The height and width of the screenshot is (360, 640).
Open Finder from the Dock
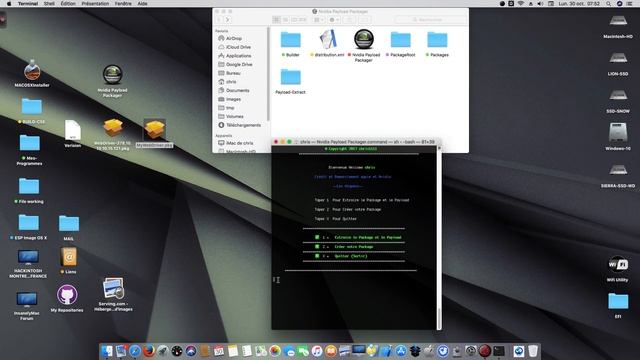click(107, 351)
